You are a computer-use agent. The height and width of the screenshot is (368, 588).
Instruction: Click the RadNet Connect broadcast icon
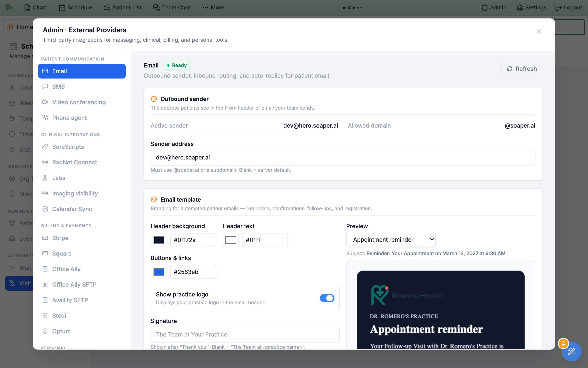coord(45,162)
